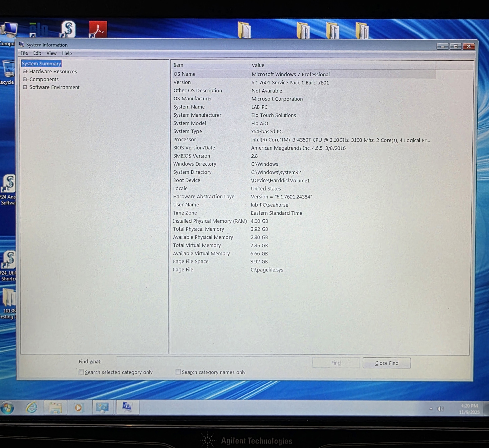Check Search category names only box
The width and height of the screenshot is (489, 448).
(x=178, y=372)
